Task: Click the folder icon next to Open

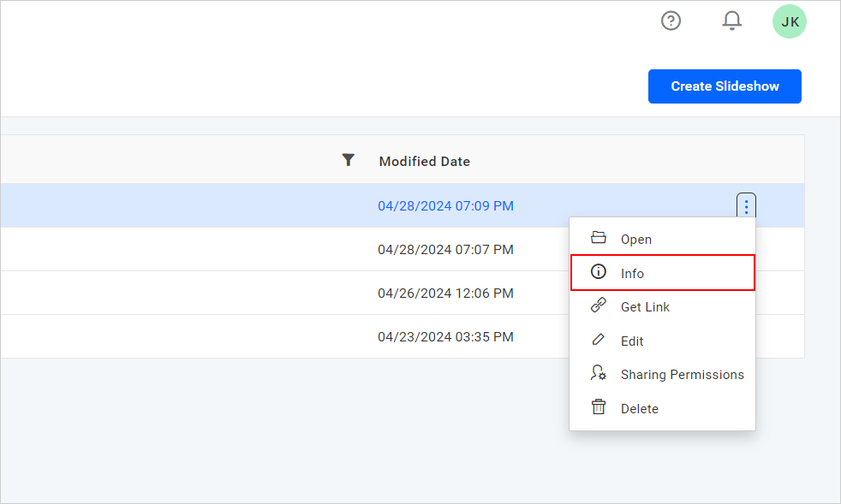Action: pyautogui.click(x=599, y=239)
